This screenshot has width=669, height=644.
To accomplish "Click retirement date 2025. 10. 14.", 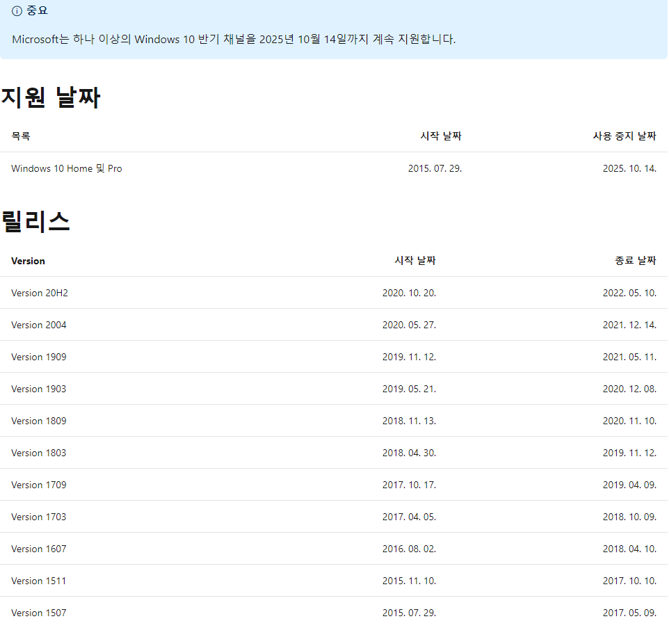I will (x=629, y=168).
